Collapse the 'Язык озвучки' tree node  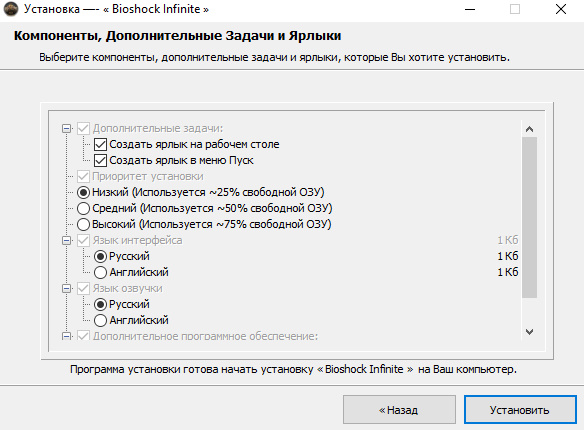coord(67,289)
